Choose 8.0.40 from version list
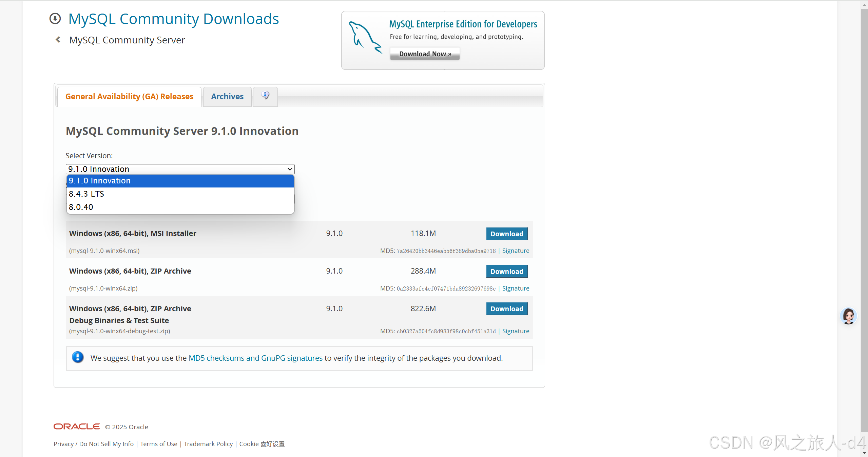This screenshot has width=868, height=457. [x=180, y=207]
